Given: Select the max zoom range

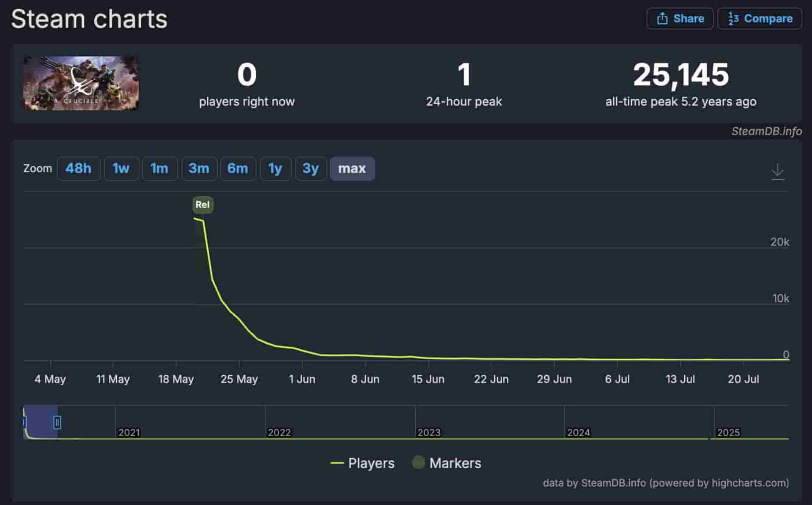Looking at the screenshot, I should pos(352,169).
